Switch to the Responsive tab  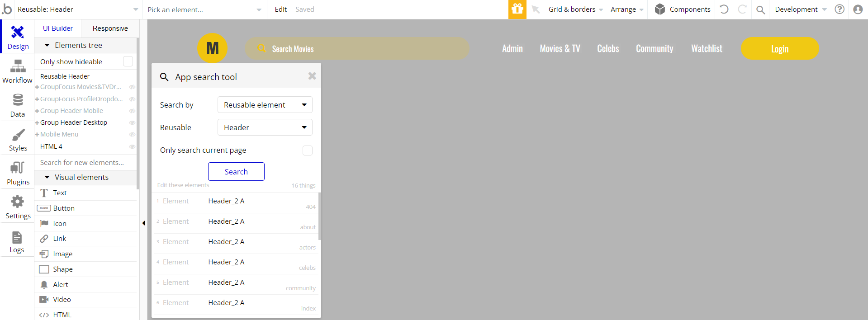(110, 28)
